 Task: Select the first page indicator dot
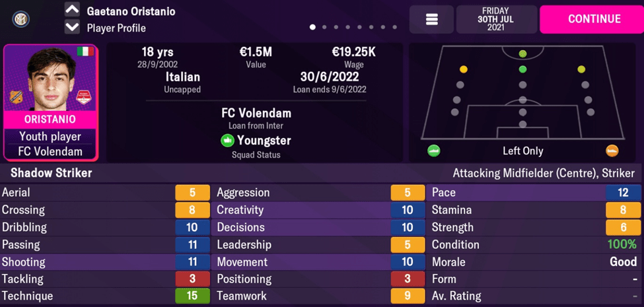312,28
